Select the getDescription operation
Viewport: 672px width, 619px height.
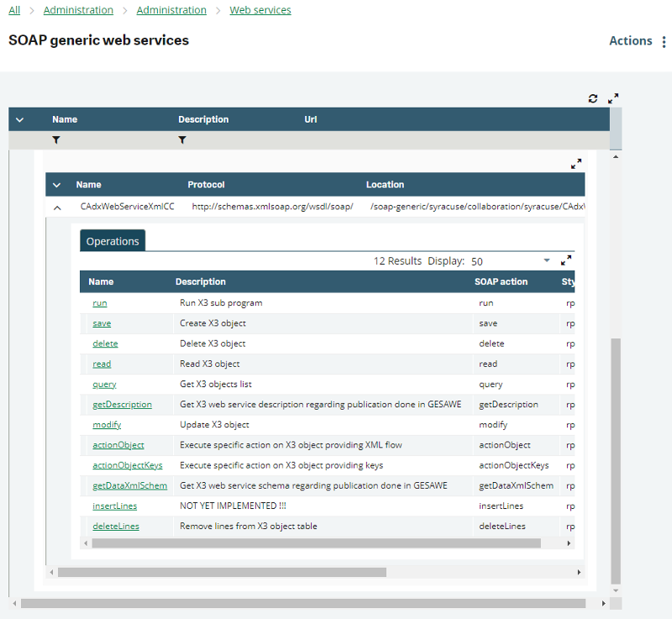(x=122, y=404)
